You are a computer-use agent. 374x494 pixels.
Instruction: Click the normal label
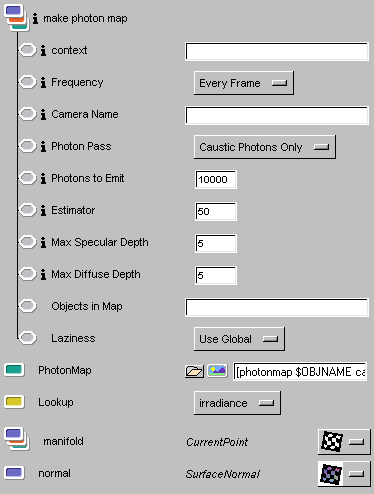coord(54,473)
